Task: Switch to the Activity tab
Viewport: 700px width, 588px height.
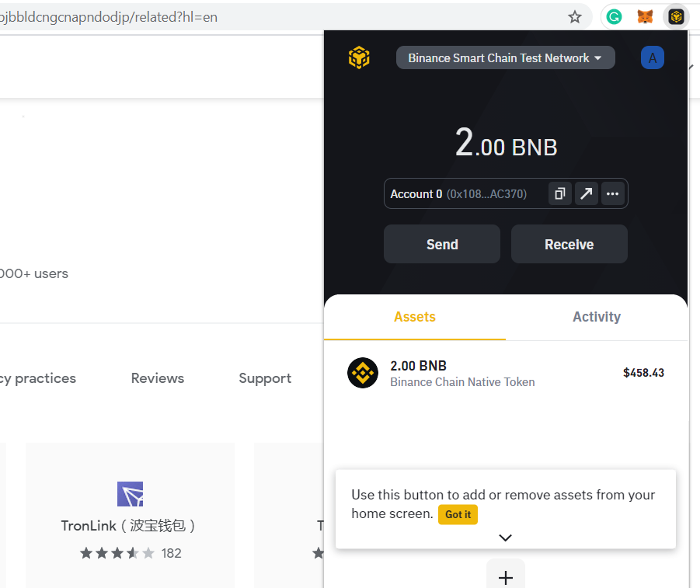Action: (x=597, y=317)
